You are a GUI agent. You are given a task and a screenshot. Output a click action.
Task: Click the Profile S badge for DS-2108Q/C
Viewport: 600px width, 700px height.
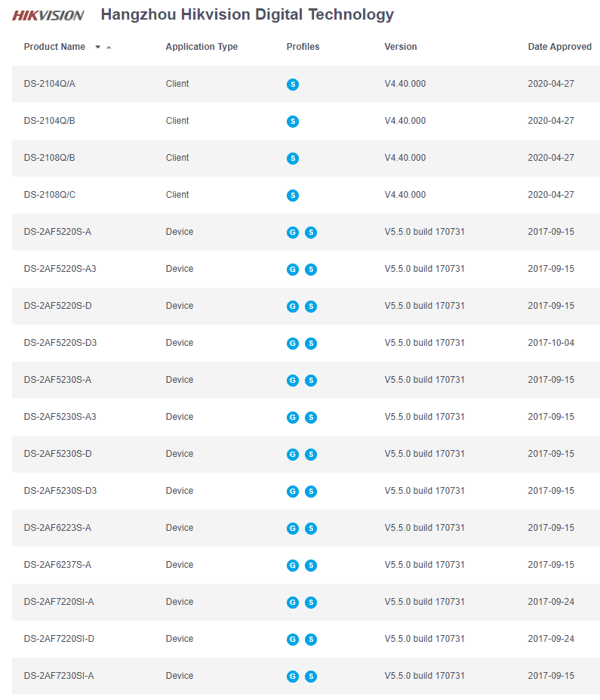click(293, 196)
